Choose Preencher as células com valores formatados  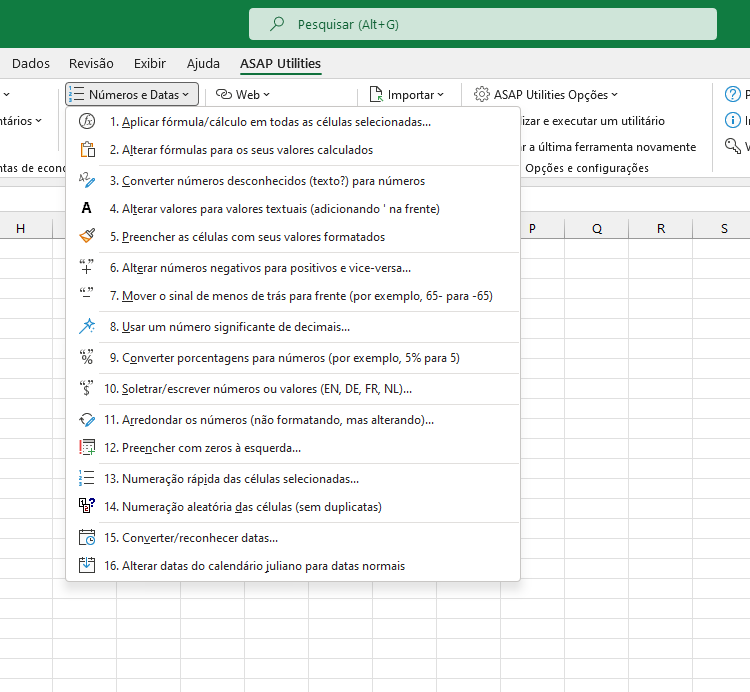coord(293,237)
